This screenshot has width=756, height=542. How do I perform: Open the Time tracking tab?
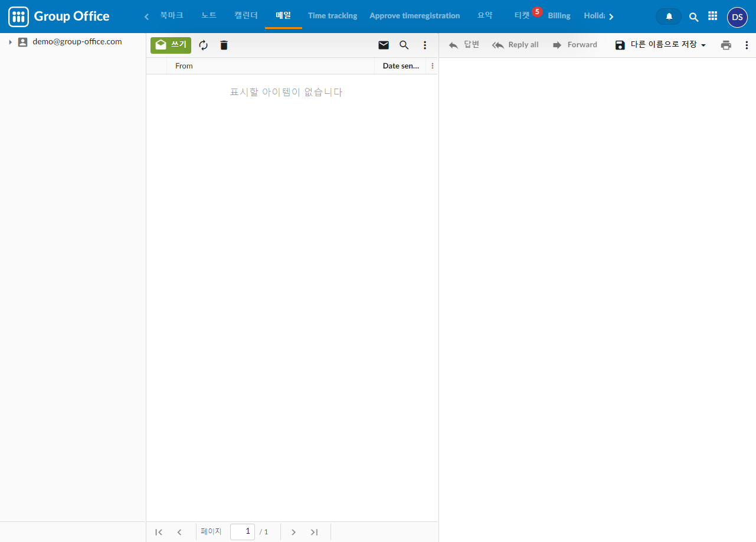(332, 16)
